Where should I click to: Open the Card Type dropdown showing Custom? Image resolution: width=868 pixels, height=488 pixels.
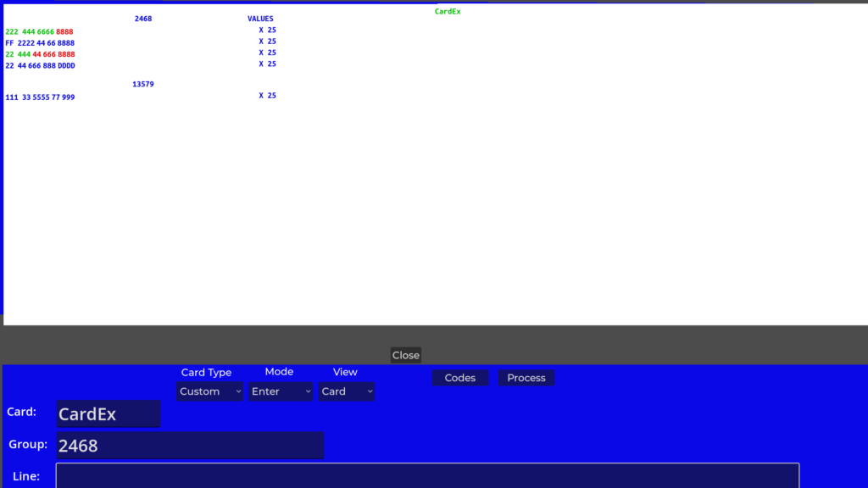209,391
